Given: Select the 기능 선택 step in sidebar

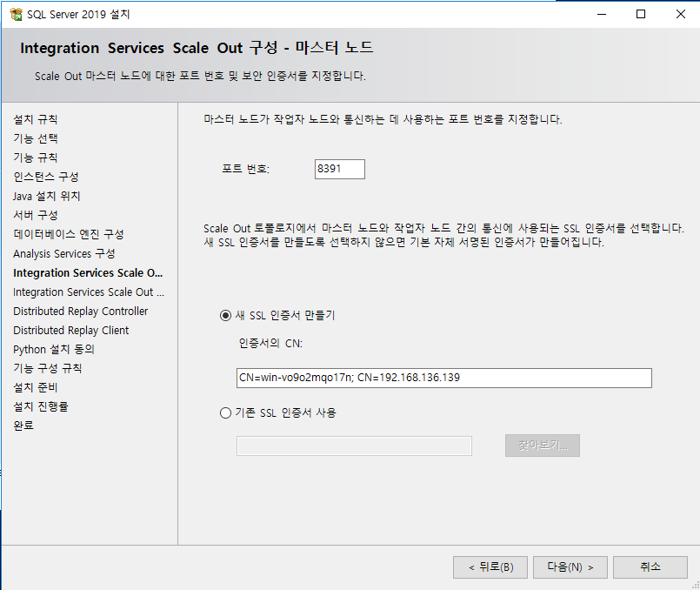Looking at the screenshot, I should (x=36, y=138).
